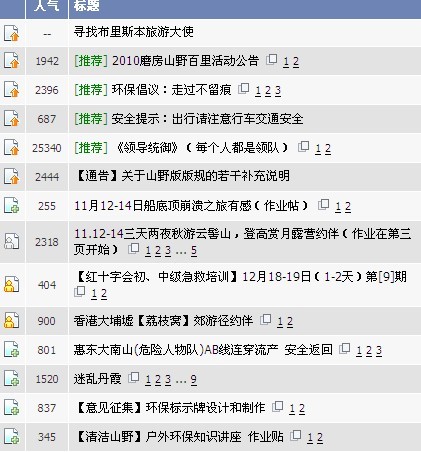Go to page 3 of 环保倡议 thread

(x=278, y=91)
